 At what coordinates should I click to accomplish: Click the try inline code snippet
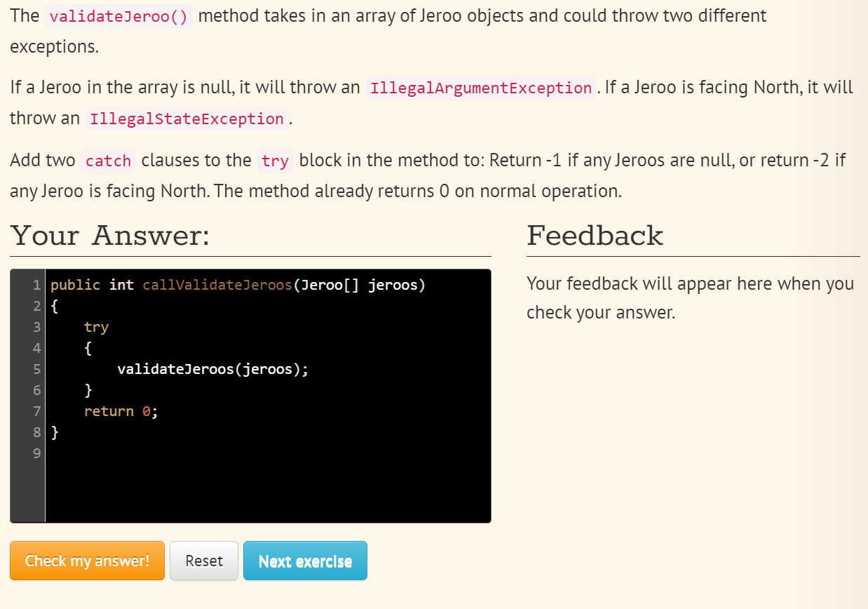[275, 161]
